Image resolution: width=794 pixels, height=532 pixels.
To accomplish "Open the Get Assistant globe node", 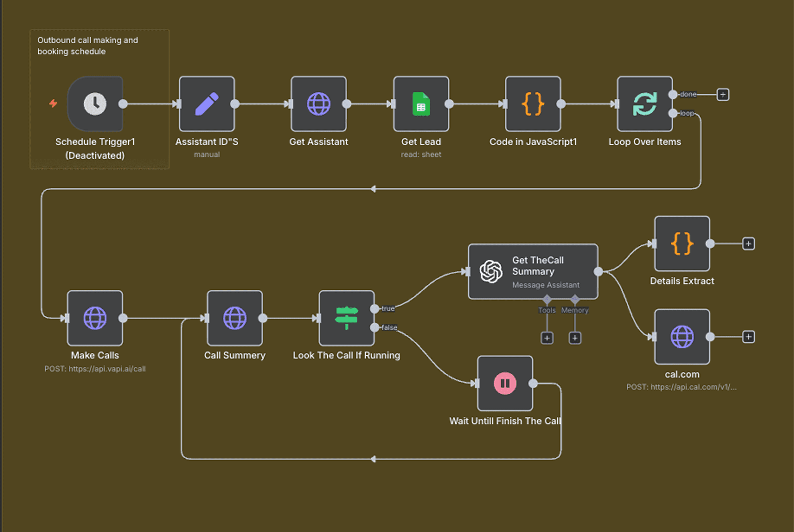I will coord(318,104).
